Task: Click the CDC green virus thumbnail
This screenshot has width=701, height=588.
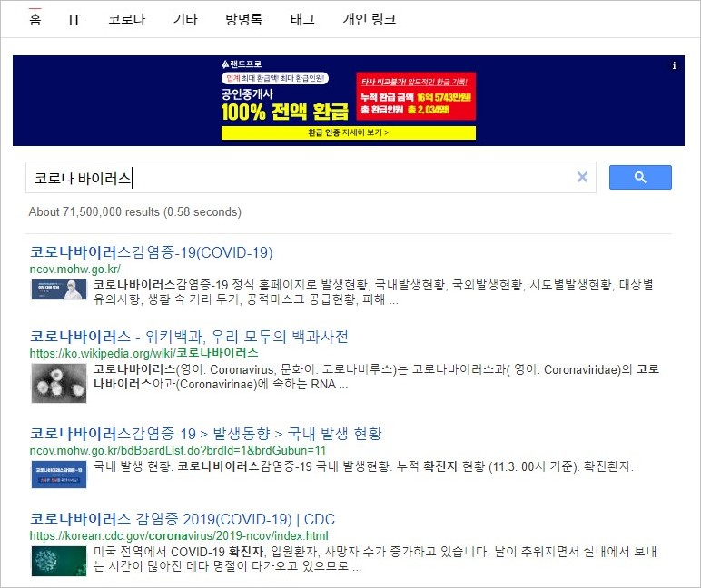Action: click(x=58, y=561)
